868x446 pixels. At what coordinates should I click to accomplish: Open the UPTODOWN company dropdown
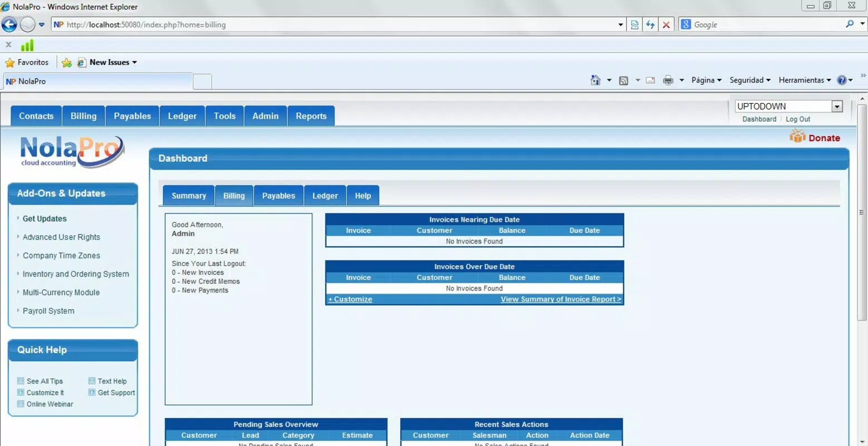[788, 106]
